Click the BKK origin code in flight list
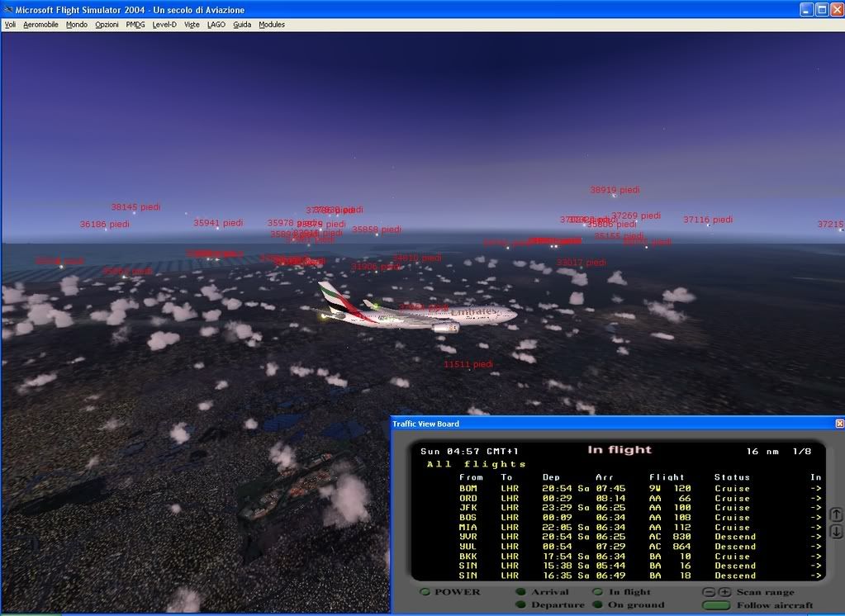845x616 pixels. click(x=468, y=557)
